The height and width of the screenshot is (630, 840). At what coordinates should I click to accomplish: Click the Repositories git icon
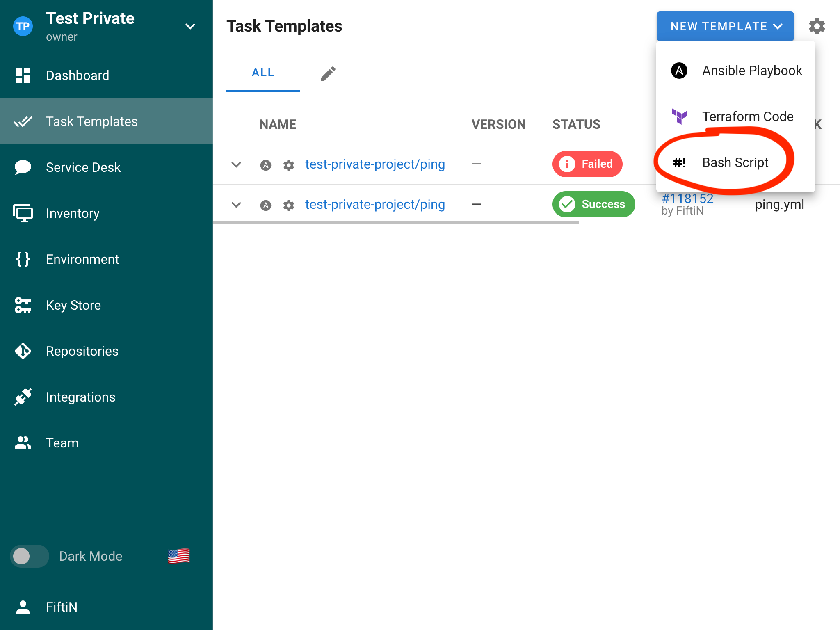(23, 352)
